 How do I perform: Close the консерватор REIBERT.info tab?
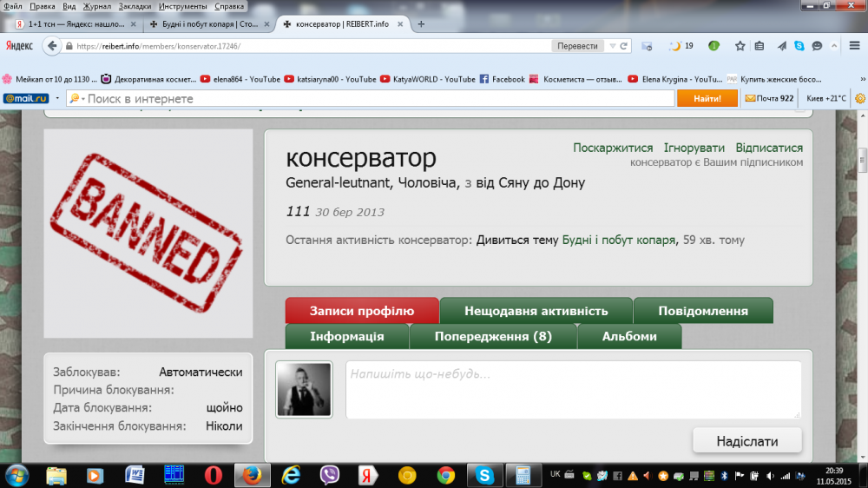click(x=400, y=23)
